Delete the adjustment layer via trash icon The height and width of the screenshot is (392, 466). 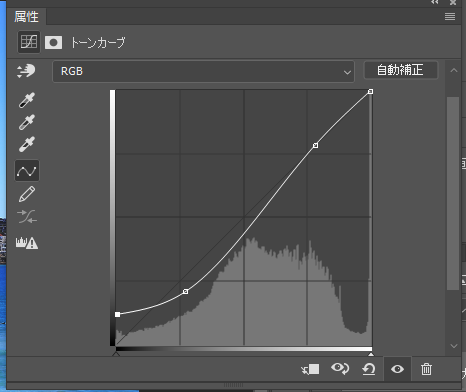426,369
